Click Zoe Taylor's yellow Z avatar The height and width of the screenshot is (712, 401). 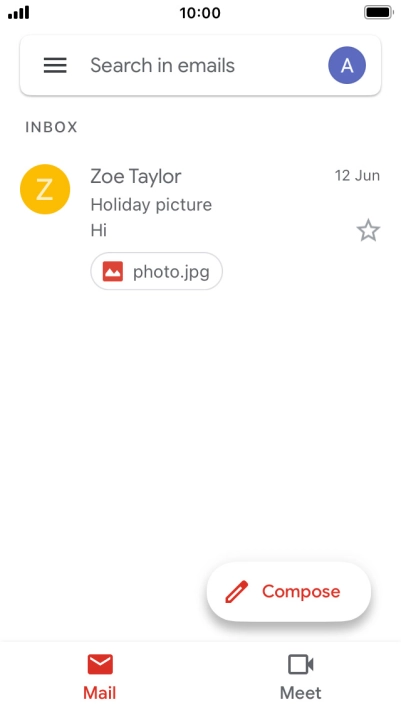[x=45, y=189]
